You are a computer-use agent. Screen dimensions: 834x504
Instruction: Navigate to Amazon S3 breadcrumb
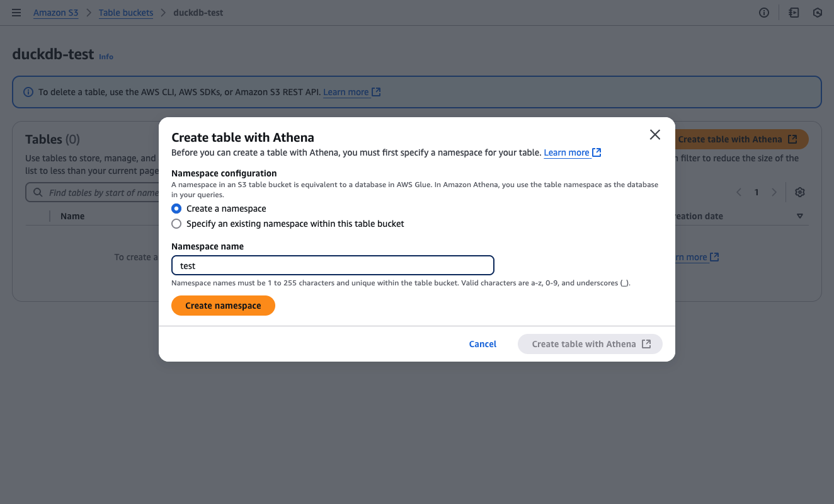(x=56, y=13)
